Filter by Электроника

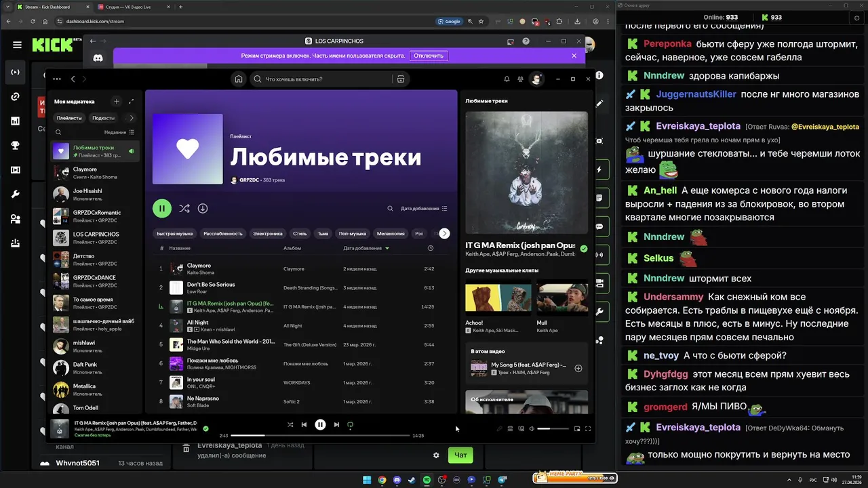tap(268, 233)
